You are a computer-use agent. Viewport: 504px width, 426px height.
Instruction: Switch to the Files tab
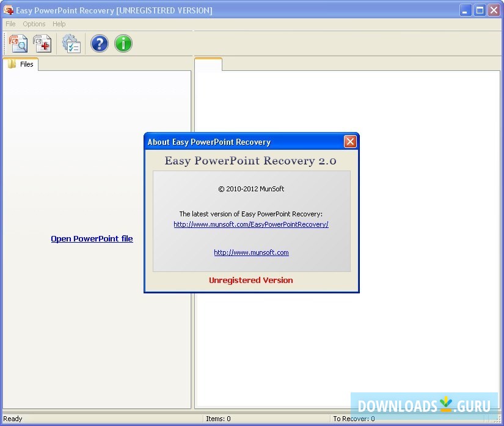(x=26, y=64)
